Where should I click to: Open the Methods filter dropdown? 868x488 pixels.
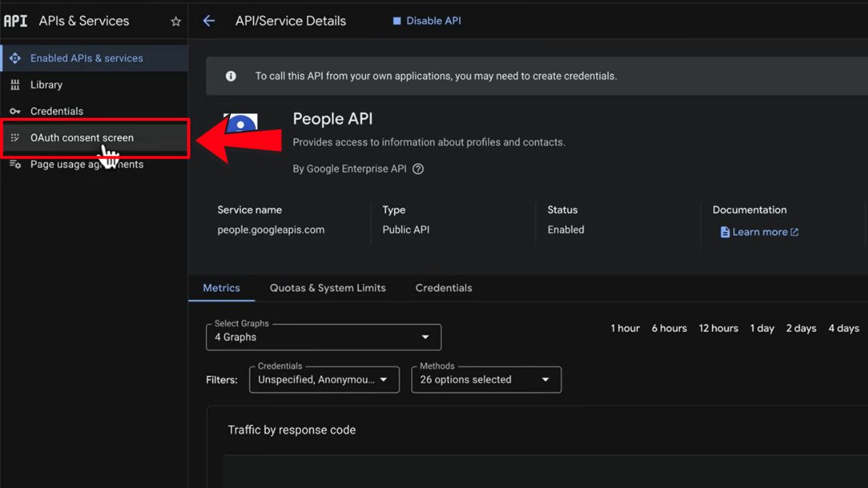point(486,380)
